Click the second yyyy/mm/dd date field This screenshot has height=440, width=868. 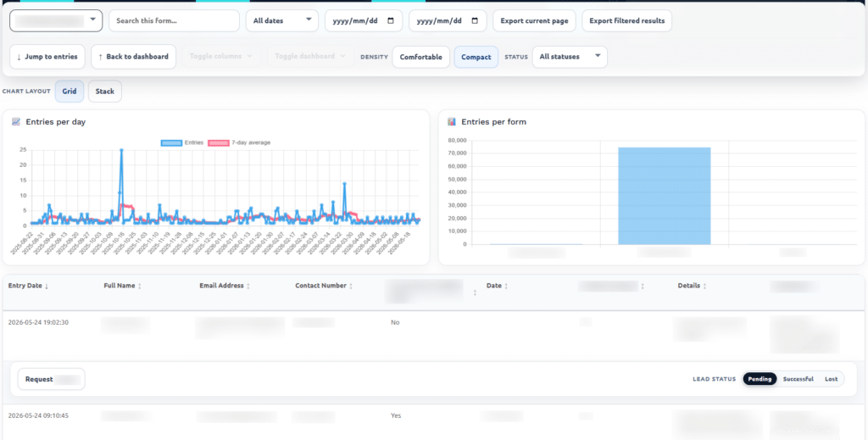[448, 21]
